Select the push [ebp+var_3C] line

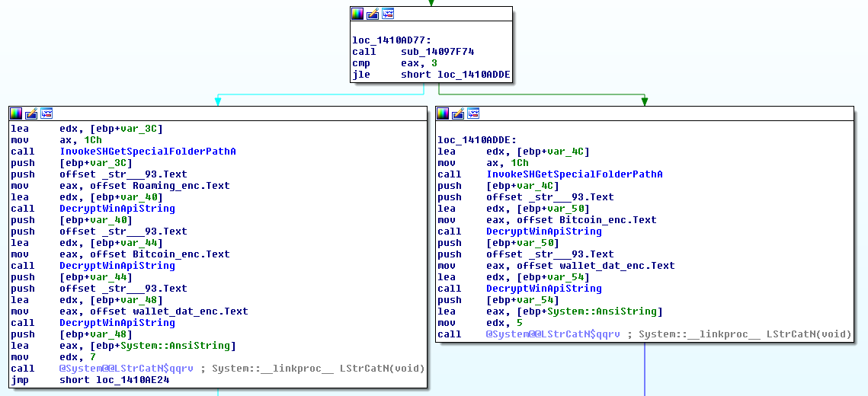coord(72,163)
